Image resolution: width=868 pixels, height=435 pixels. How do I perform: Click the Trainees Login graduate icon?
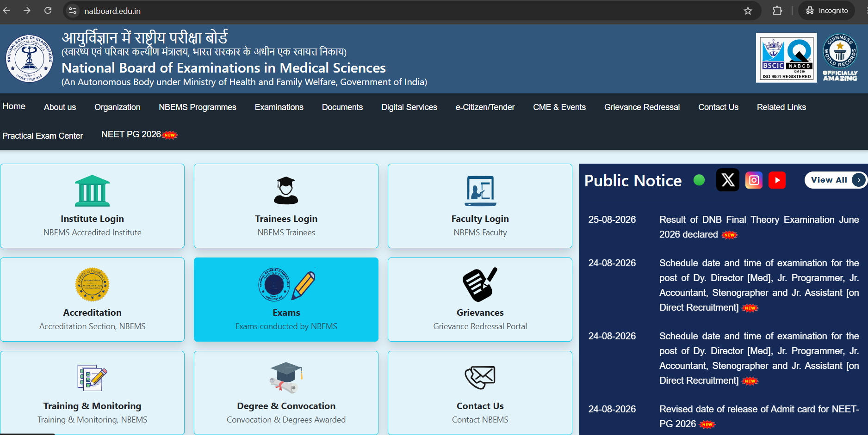point(286,190)
